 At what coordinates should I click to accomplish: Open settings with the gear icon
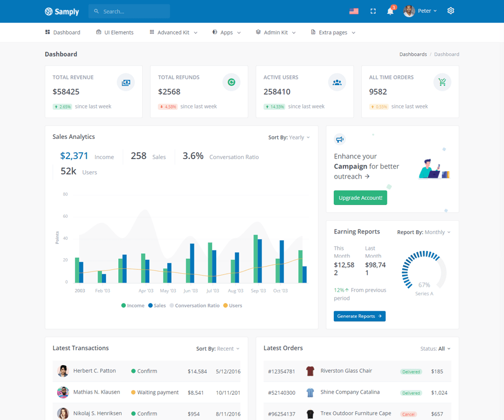451,11
